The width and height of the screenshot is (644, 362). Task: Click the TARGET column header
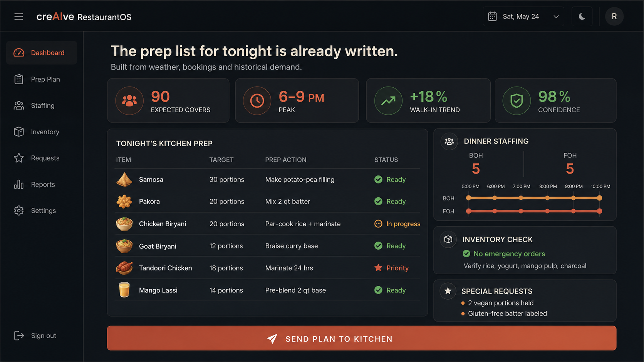pyautogui.click(x=221, y=160)
